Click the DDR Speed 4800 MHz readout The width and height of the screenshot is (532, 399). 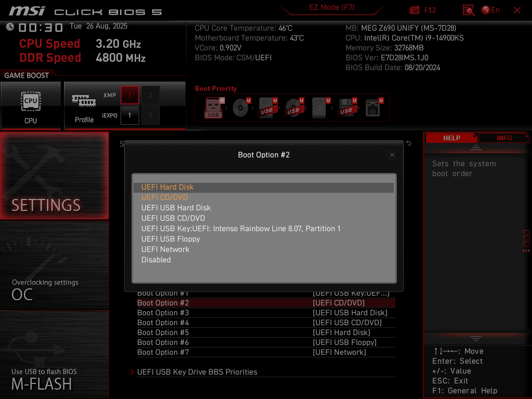pos(83,58)
